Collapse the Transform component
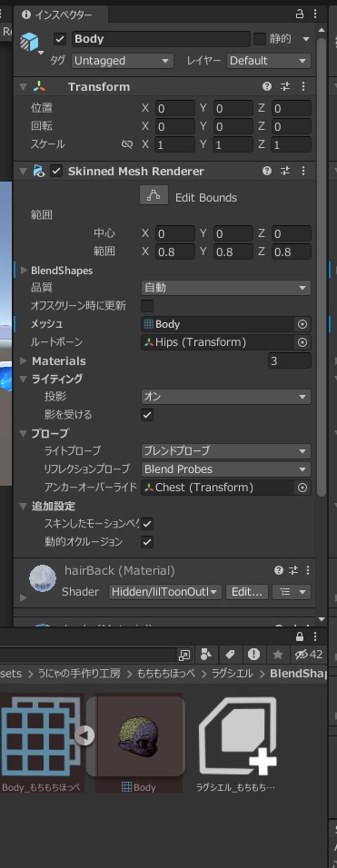337x868 pixels. (23, 87)
